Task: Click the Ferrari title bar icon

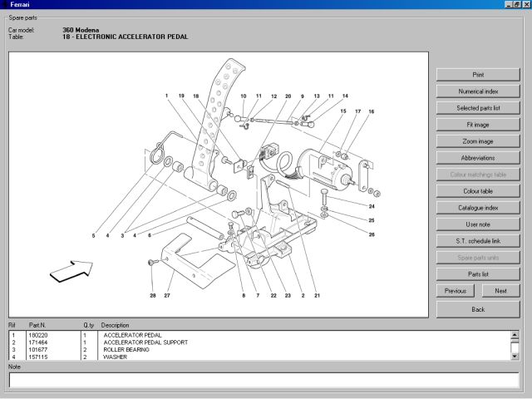Action: tap(4, 4)
